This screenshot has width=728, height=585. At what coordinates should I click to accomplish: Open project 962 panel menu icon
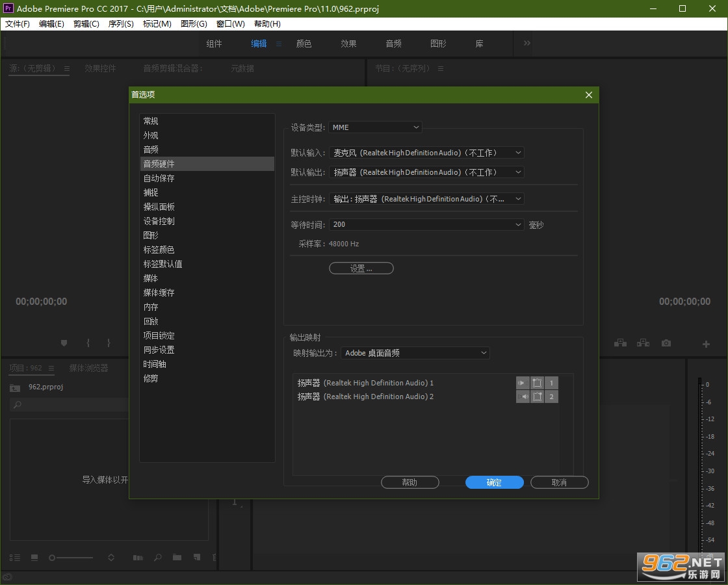pyautogui.click(x=51, y=368)
